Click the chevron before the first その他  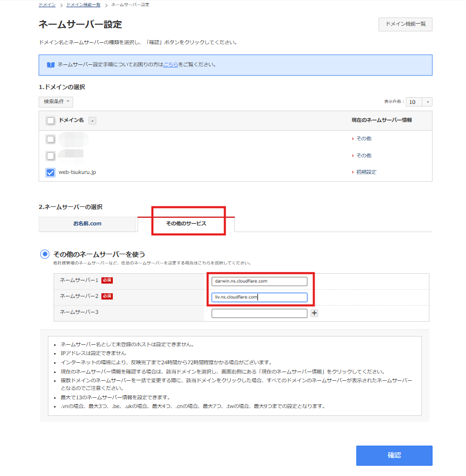(353, 138)
